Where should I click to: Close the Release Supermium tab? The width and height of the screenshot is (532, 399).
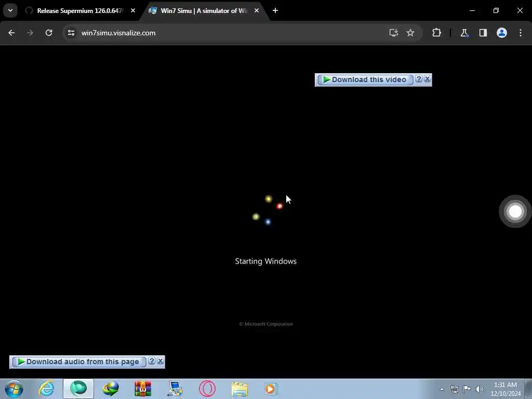[x=133, y=10]
